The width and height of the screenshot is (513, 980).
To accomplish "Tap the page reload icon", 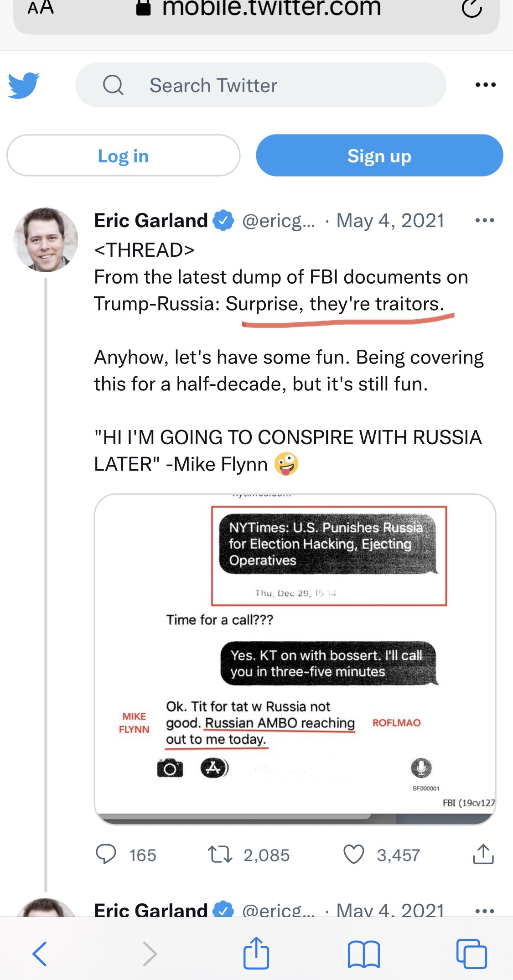I will (472, 8).
